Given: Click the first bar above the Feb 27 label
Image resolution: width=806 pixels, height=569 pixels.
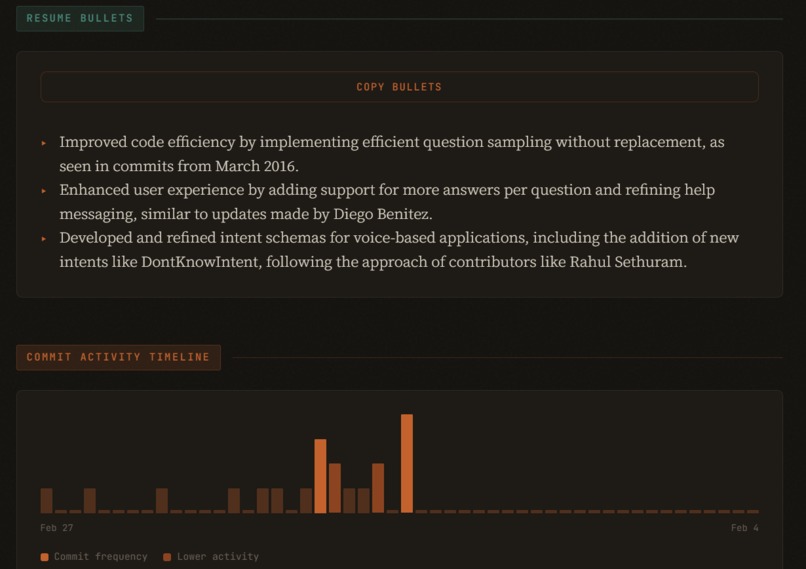Looking at the screenshot, I should point(46,501).
